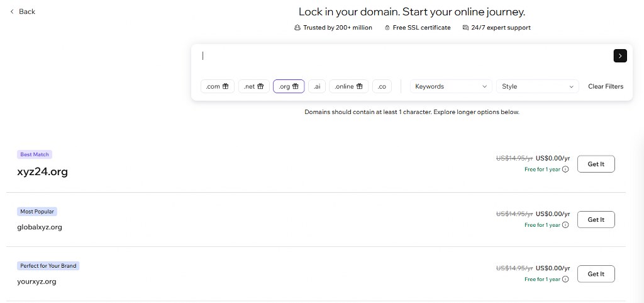Click 'Free for 1 year' under yourxyz.org price
644x303 pixels.
542,279
